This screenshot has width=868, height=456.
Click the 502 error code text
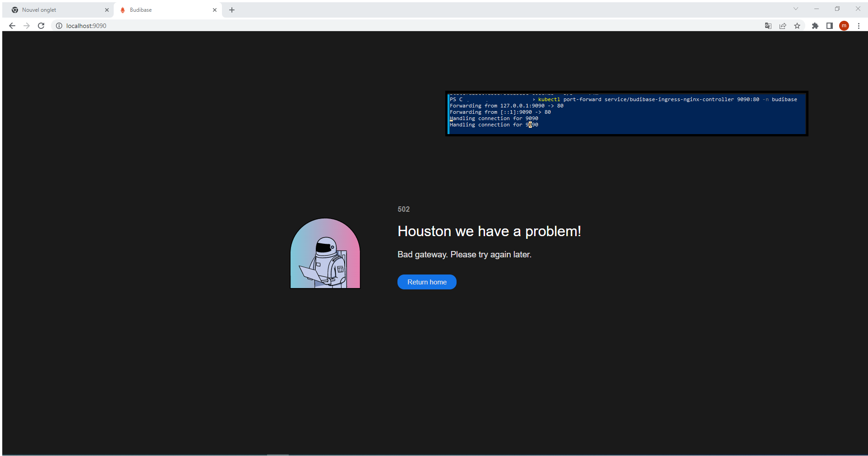pyautogui.click(x=404, y=209)
